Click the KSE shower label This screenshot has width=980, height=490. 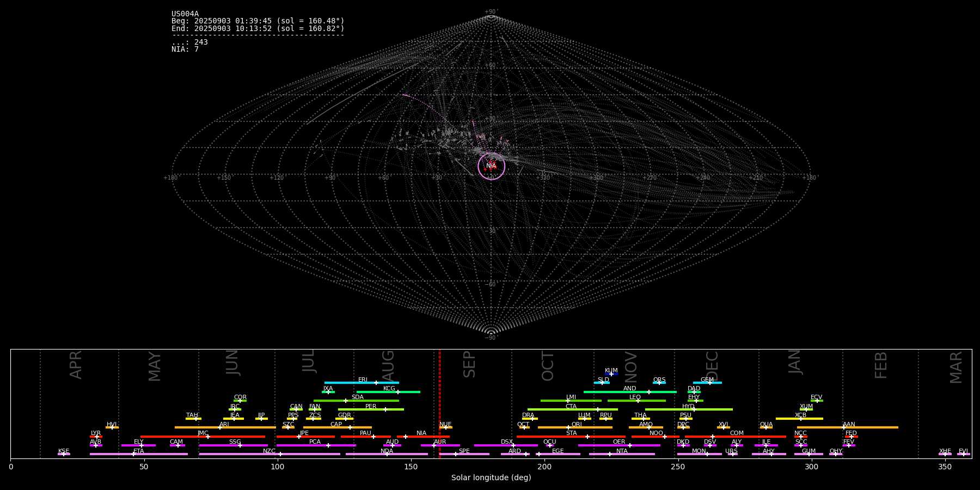64,451
